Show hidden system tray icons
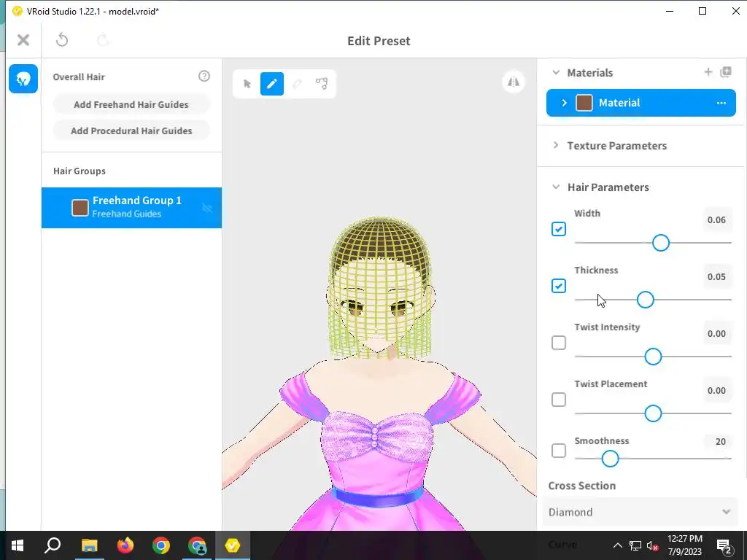Screen dimensions: 747x560 [x=617, y=545]
